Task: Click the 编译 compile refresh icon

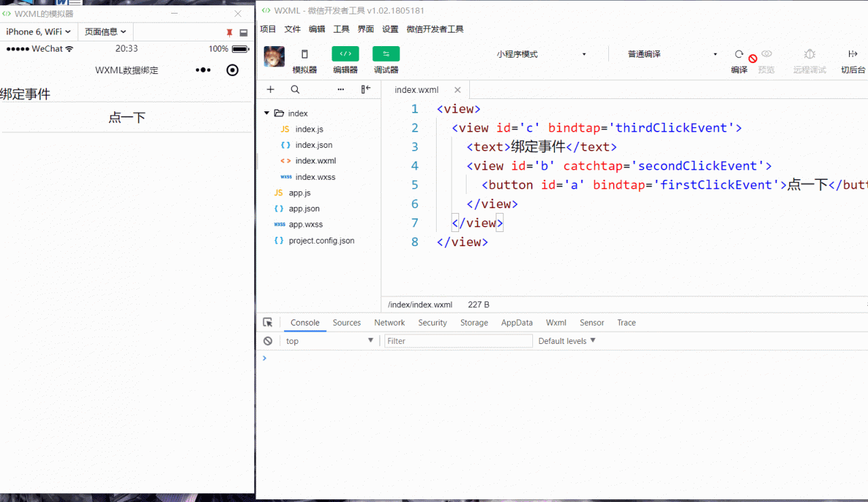Action: click(739, 54)
